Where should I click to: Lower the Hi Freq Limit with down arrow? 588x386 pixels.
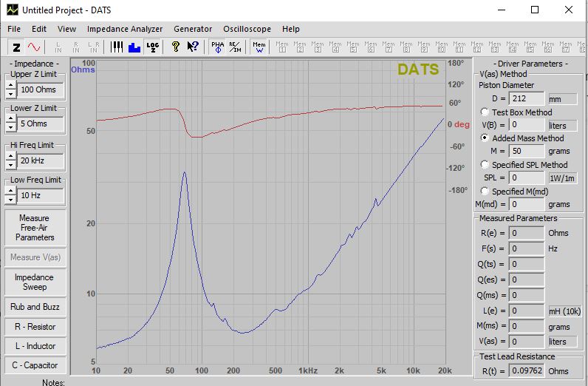[11, 165]
